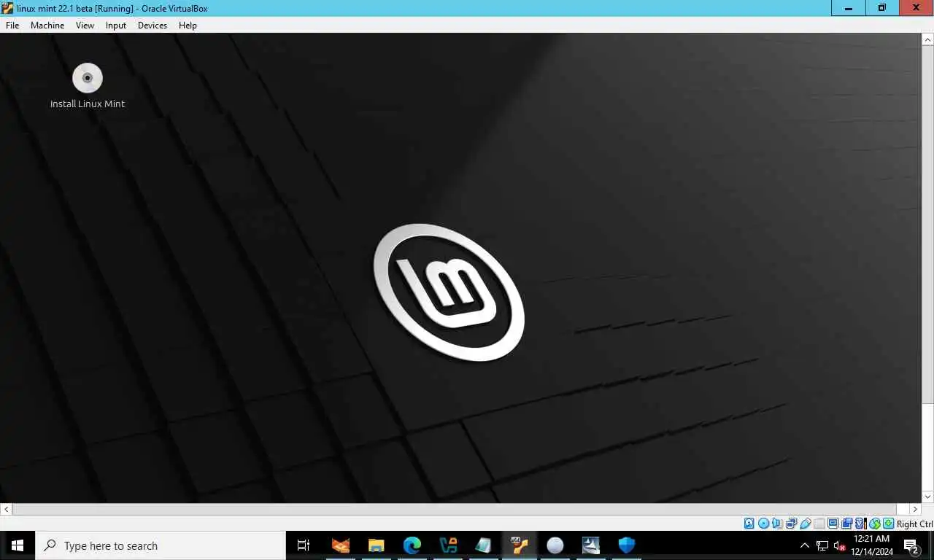Click the CPU virtualization indicator

coord(861,524)
